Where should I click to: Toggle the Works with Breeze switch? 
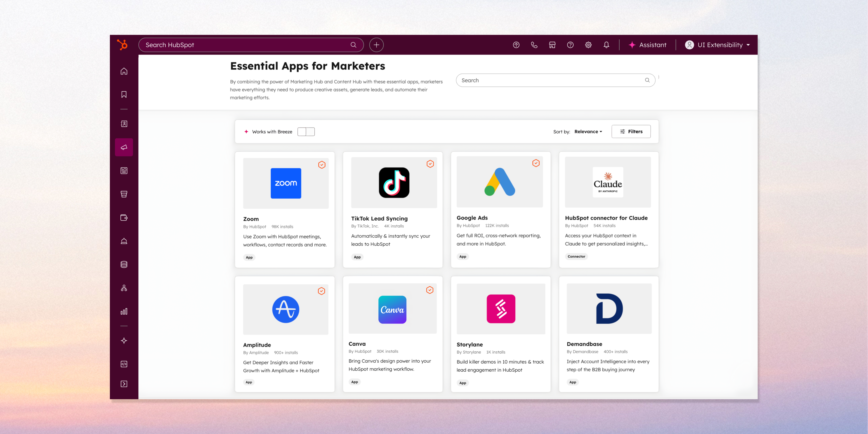pyautogui.click(x=306, y=132)
